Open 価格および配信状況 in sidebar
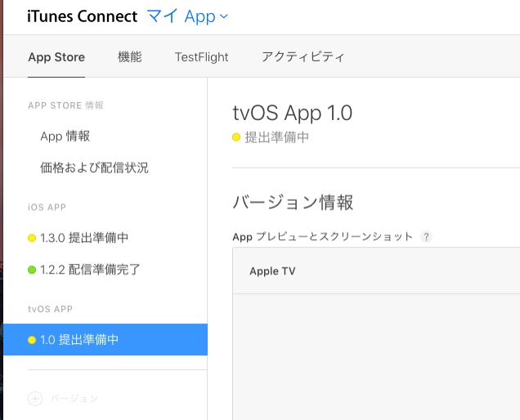Viewport: 520px width, 420px height. pos(94,168)
